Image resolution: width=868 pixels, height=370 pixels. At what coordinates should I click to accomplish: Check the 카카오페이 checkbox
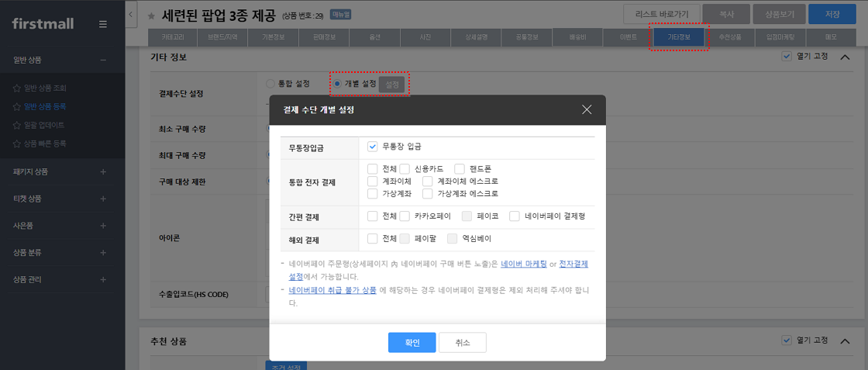tap(405, 216)
